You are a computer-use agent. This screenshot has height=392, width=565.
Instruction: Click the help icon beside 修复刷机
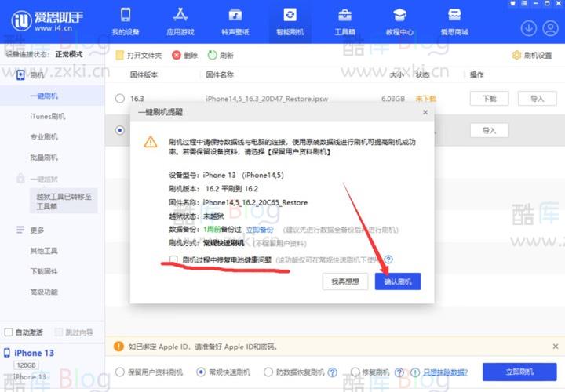pos(399,372)
